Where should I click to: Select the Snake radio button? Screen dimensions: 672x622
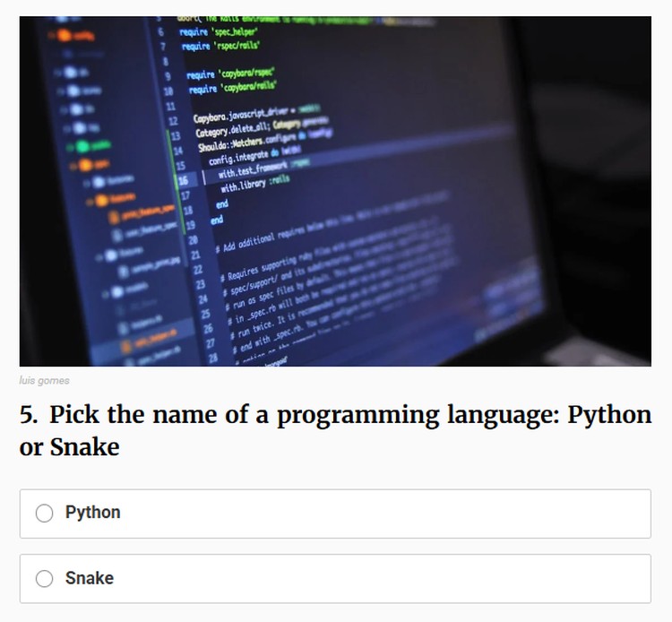click(44, 579)
